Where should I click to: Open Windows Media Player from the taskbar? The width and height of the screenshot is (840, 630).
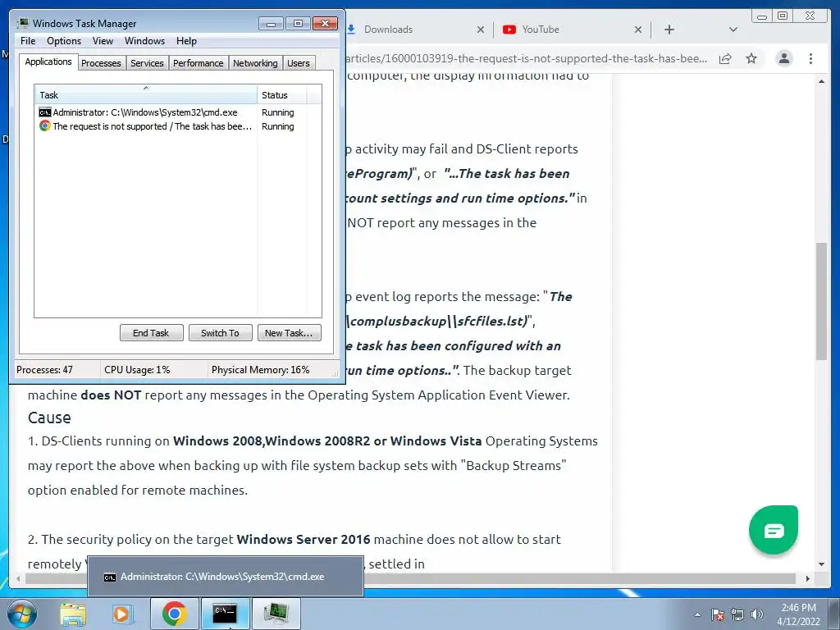click(x=122, y=614)
